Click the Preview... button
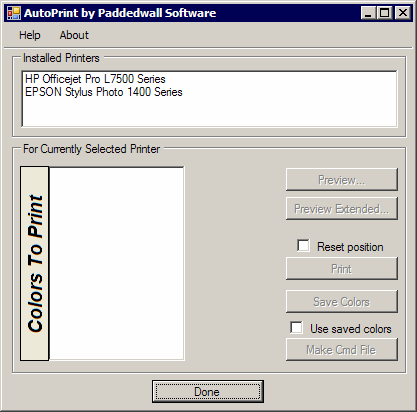 pyautogui.click(x=342, y=180)
